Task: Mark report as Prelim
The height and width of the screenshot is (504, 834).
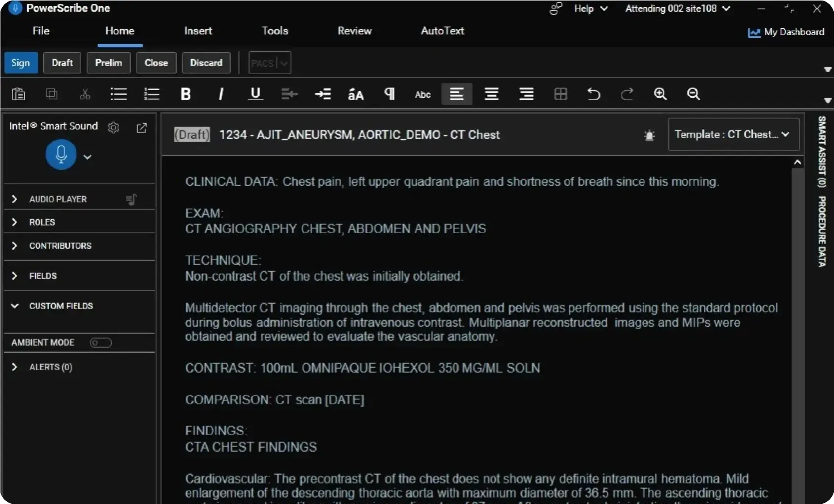Action: (109, 63)
